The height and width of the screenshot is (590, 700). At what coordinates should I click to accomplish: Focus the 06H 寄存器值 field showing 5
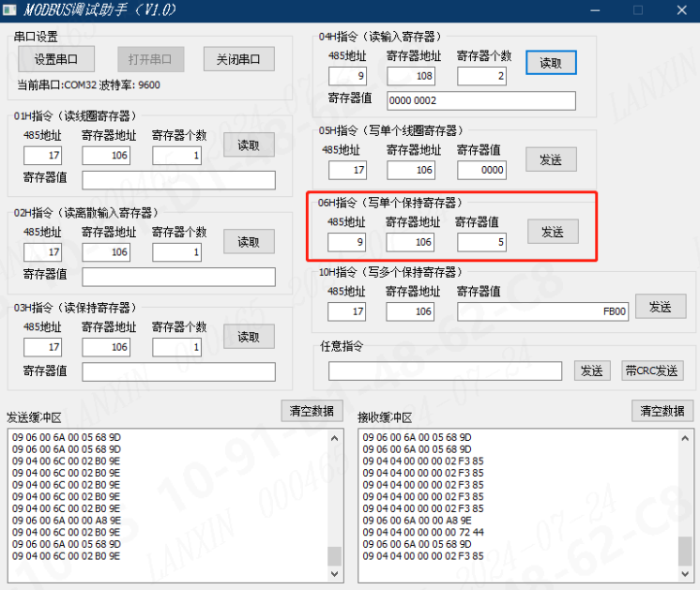pyautogui.click(x=481, y=242)
